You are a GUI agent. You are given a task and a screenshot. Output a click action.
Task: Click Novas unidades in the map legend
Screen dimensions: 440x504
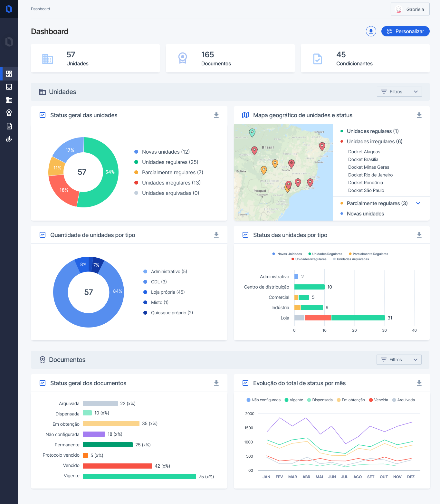(362, 214)
